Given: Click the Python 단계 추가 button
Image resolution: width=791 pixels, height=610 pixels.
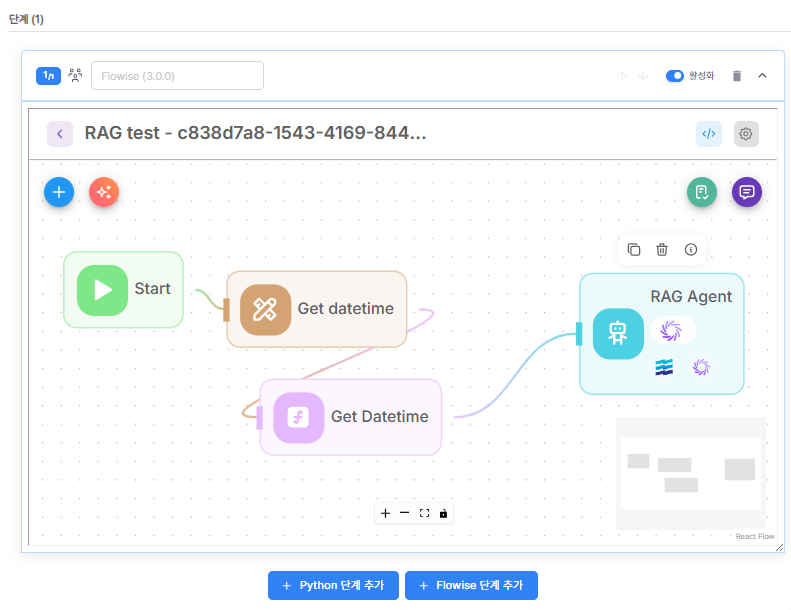Looking at the screenshot, I should pyautogui.click(x=333, y=586).
